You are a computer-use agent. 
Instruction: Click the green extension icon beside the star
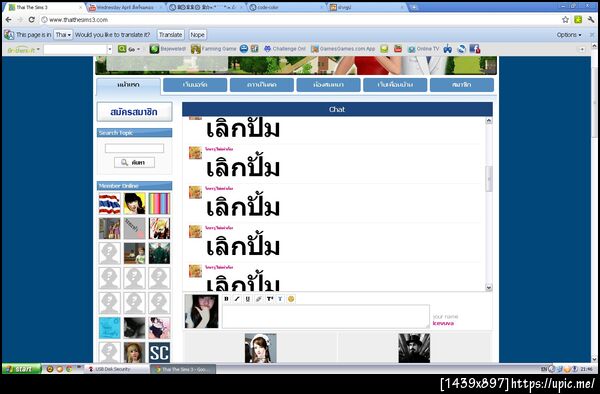pos(578,20)
